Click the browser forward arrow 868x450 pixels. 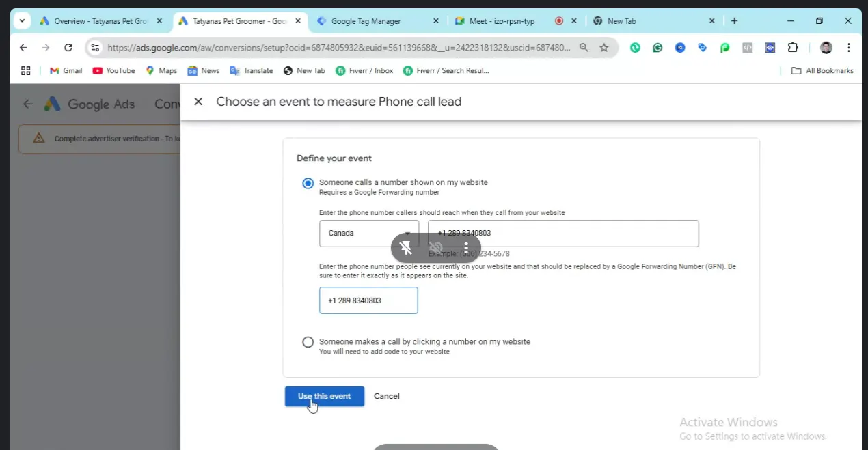46,48
